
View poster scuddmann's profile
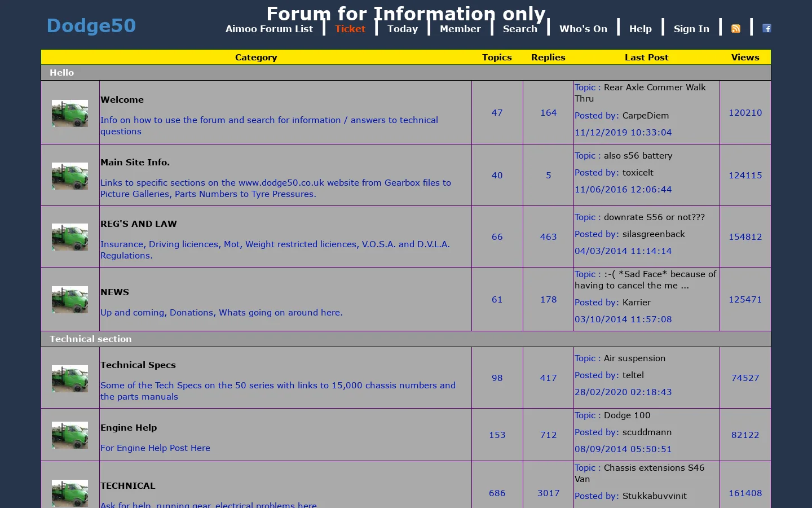647,432
